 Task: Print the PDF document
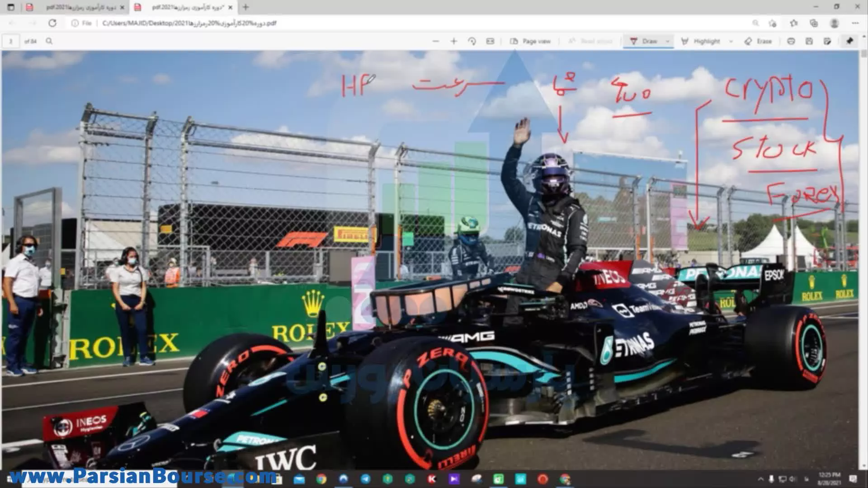click(x=791, y=41)
